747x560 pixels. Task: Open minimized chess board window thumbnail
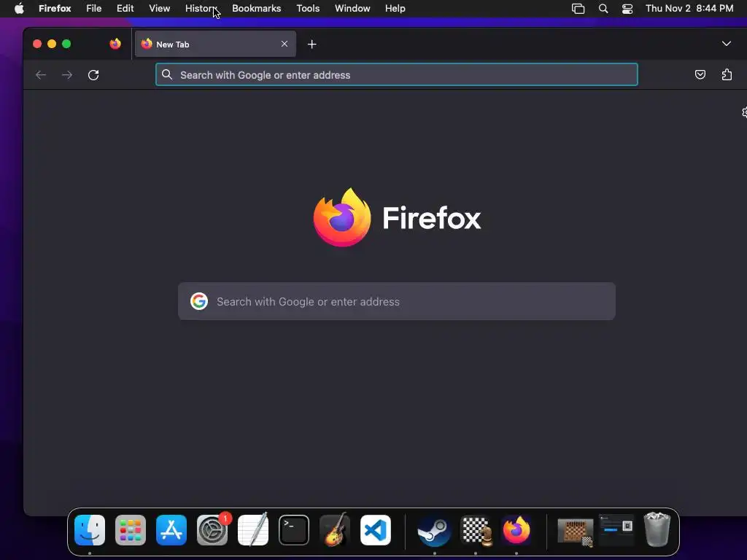[x=576, y=532]
